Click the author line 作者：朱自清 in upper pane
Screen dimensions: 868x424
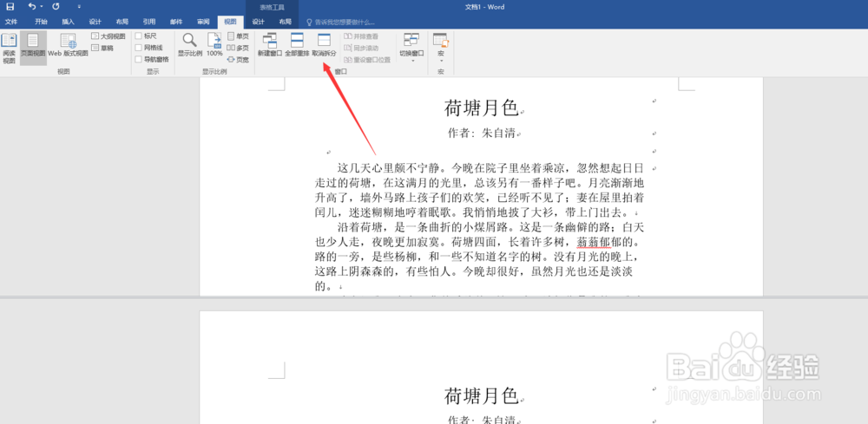[x=482, y=134]
